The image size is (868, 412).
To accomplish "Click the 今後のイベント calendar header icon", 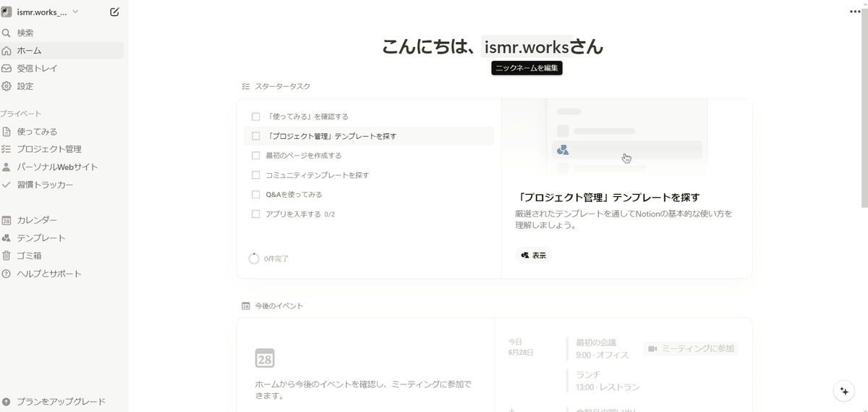I will point(246,306).
